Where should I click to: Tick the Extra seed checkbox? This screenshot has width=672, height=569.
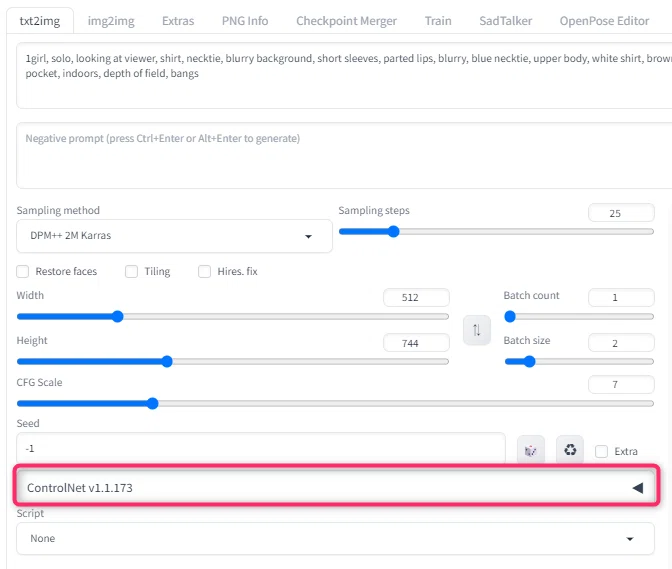pos(601,451)
